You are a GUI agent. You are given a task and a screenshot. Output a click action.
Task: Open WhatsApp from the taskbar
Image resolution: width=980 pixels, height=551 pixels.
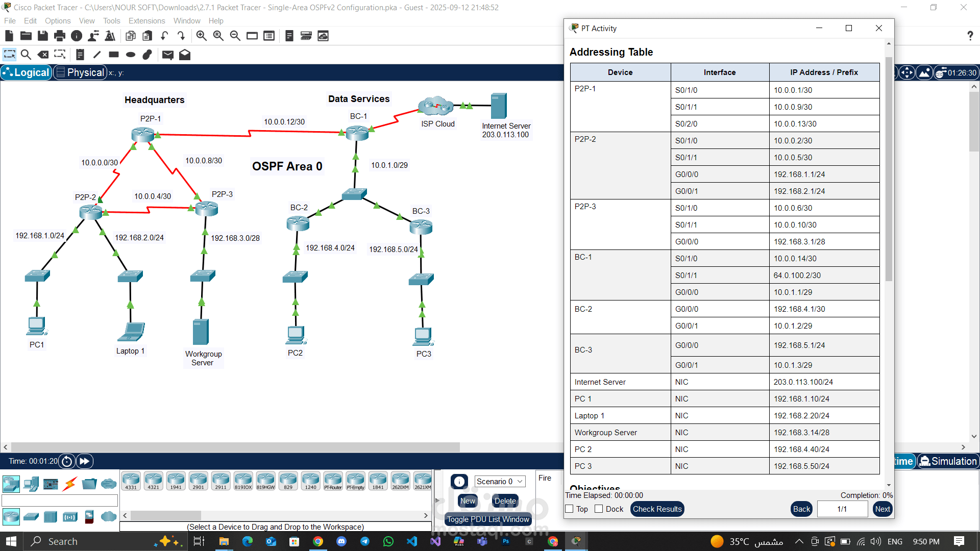(388, 541)
